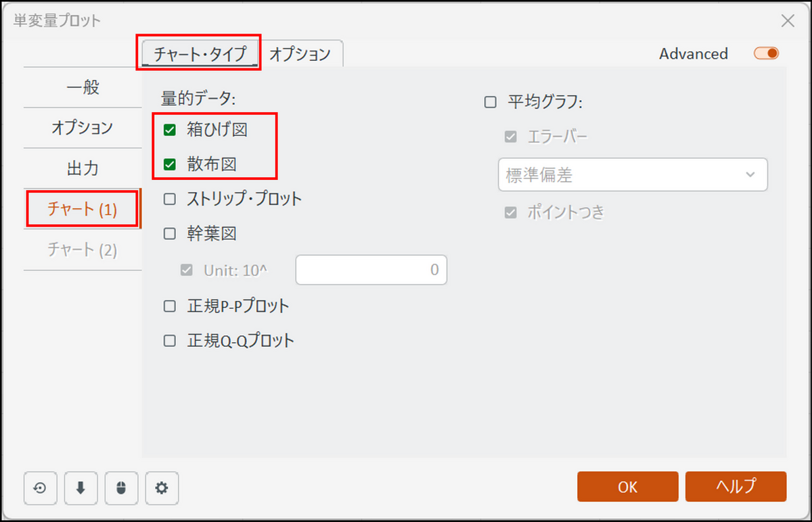This screenshot has width=812, height=522.
Task: Check the 正規P-Pプロット option
Action: tap(170, 306)
